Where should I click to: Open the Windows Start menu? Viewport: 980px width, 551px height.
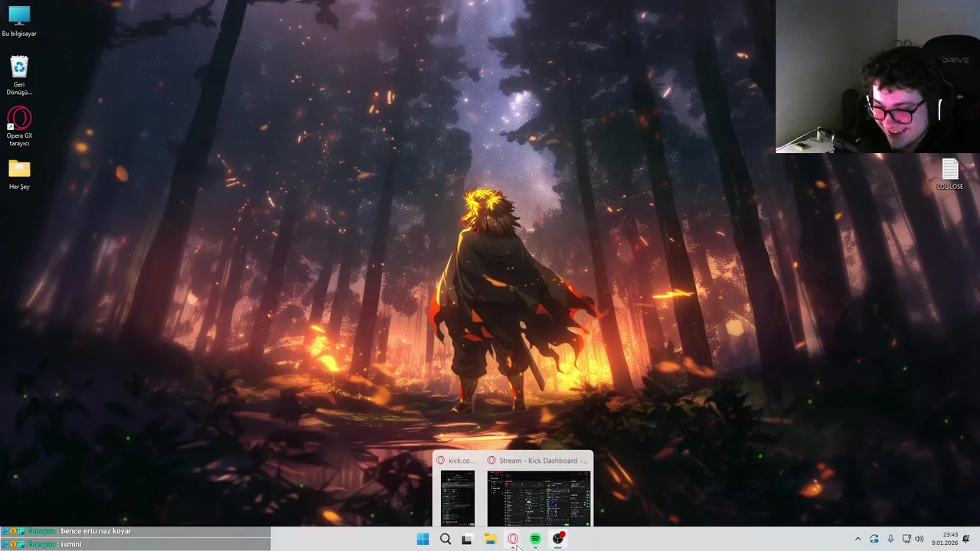(x=423, y=540)
